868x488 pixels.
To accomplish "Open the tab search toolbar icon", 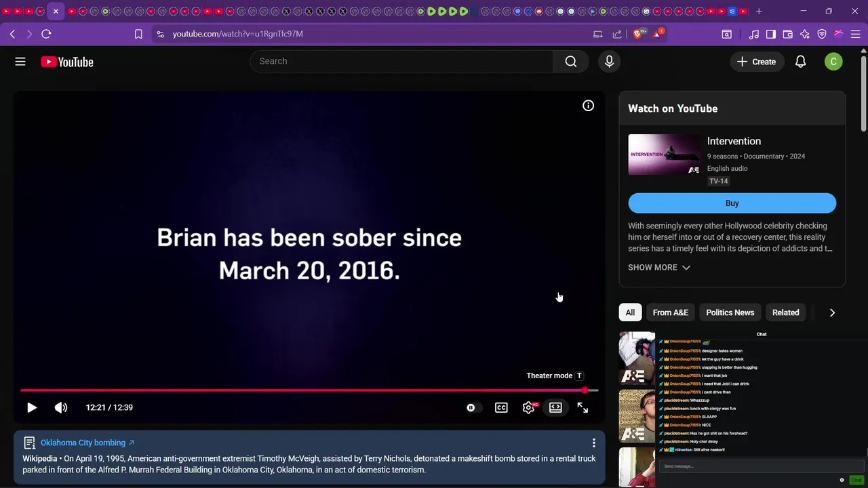I will point(726,34).
